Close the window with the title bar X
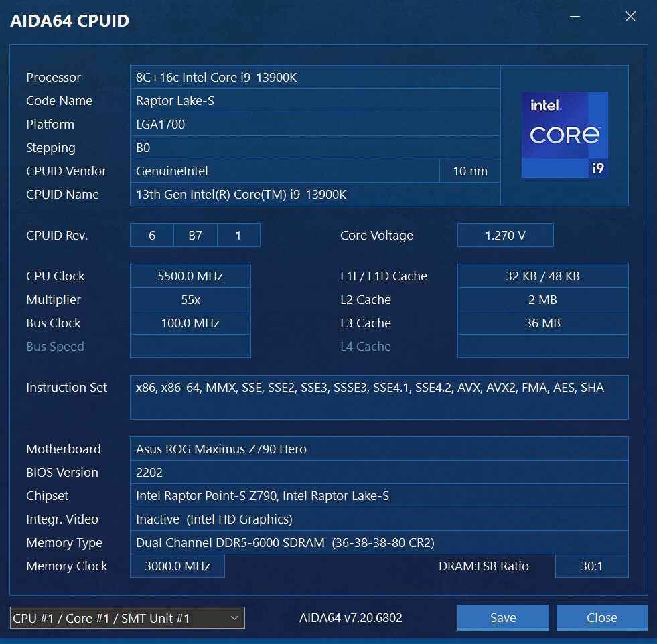Image resolution: width=657 pixels, height=644 pixels. tap(630, 17)
